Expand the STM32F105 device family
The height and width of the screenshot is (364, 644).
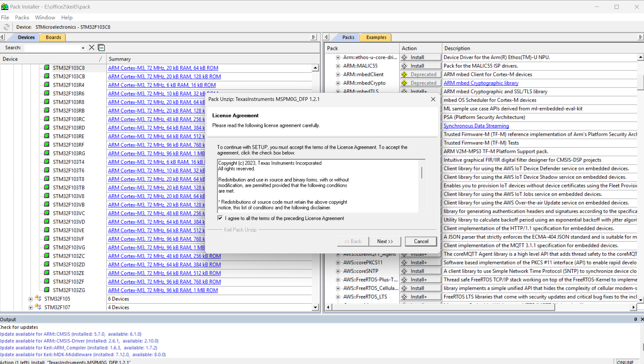(31, 299)
